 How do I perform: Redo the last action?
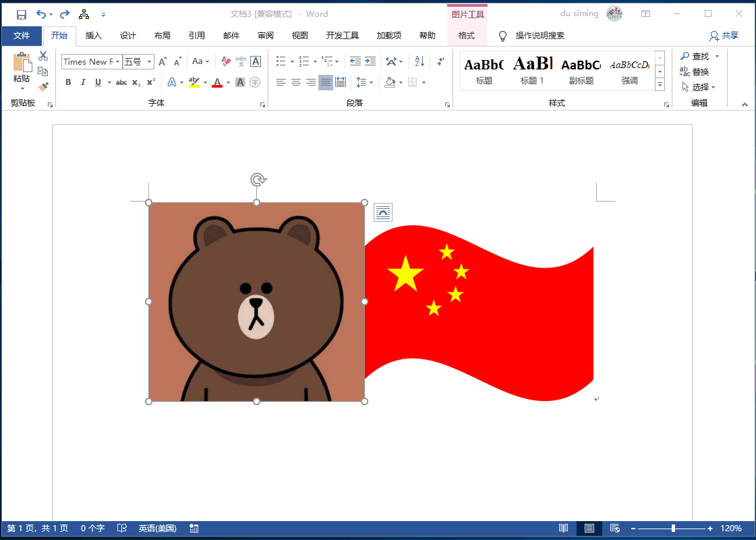point(65,14)
